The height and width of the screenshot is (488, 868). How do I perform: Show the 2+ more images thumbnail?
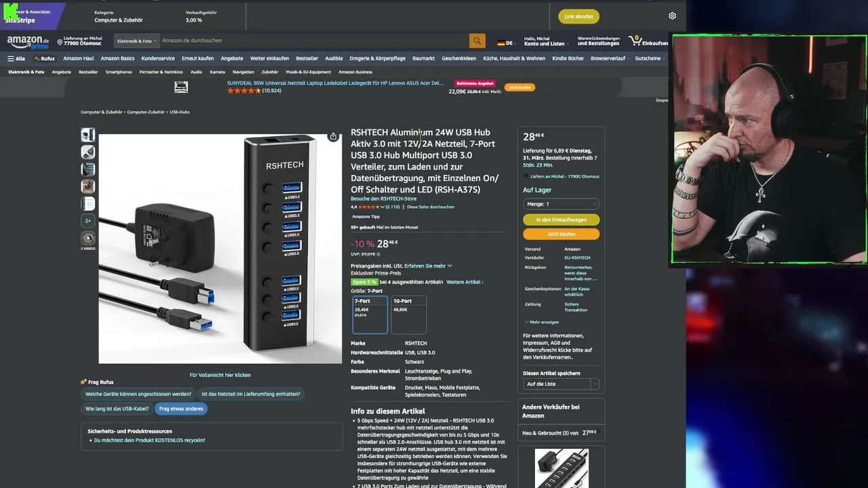click(88, 220)
